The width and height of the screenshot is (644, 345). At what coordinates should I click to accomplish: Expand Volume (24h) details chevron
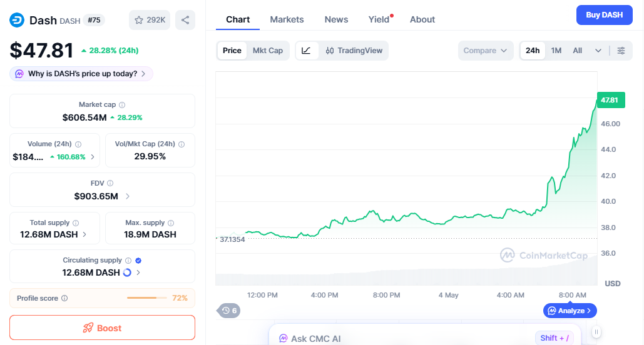pyautogui.click(x=93, y=157)
